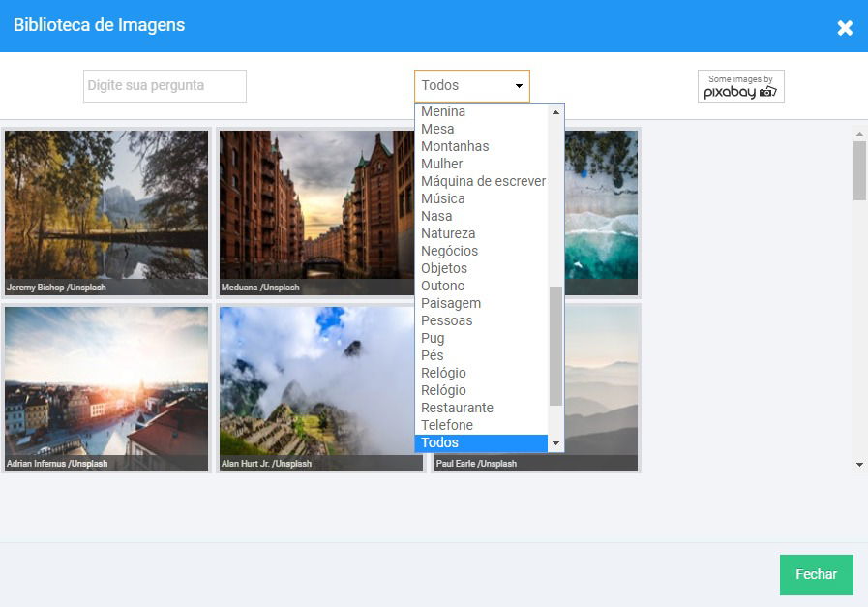
Task: Select Menina from the category list
Action: (481, 111)
